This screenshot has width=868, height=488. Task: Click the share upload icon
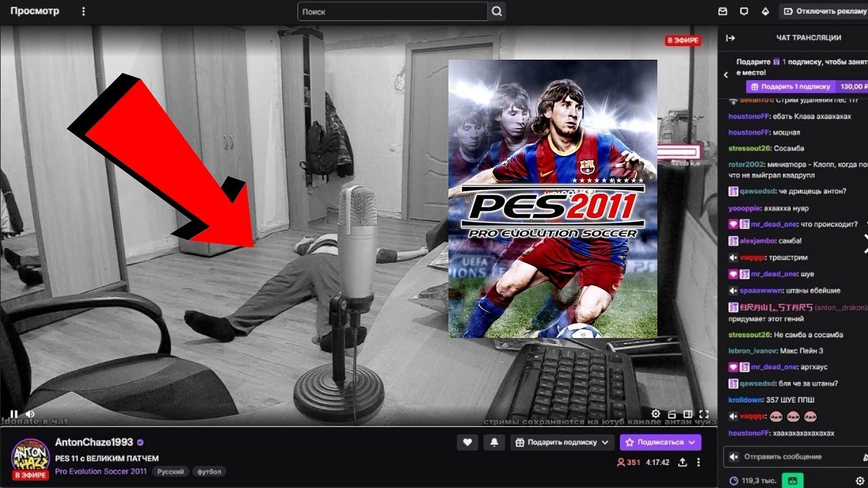pyautogui.click(x=682, y=462)
